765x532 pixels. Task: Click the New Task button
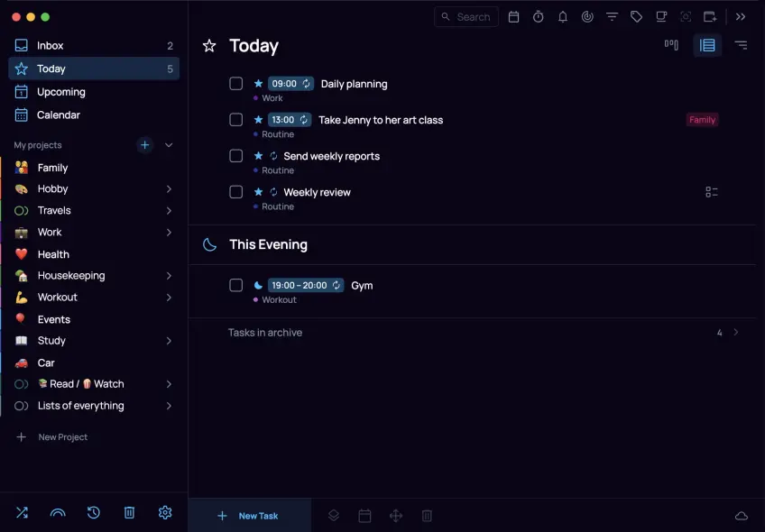[249, 516]
